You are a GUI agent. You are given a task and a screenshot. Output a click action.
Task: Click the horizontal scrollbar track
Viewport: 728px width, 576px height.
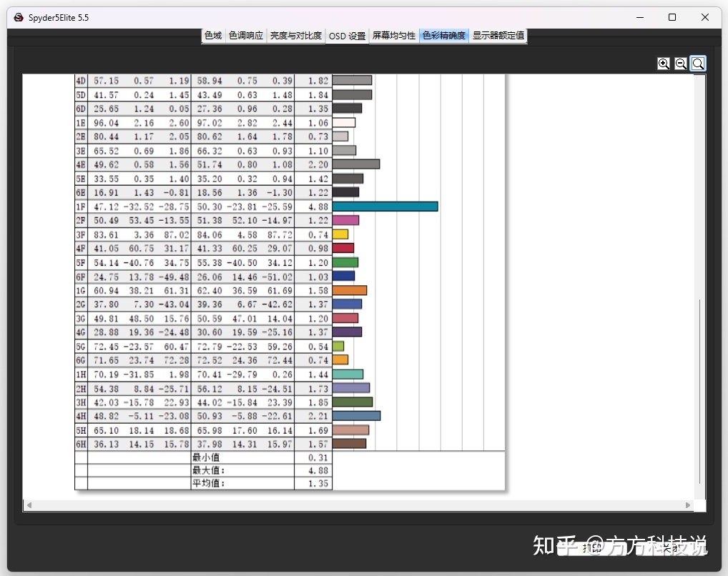[358, 505]
